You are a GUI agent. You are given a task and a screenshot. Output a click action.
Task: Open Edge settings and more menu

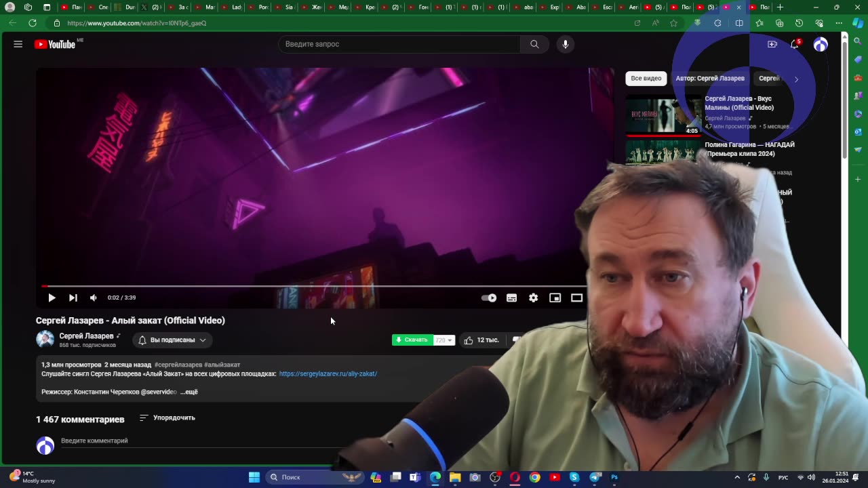tap(840, 23)
